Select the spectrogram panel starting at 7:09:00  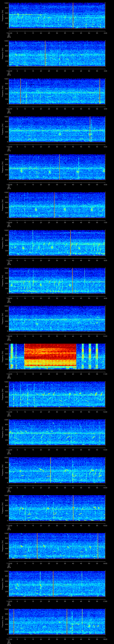pos(57,318)
